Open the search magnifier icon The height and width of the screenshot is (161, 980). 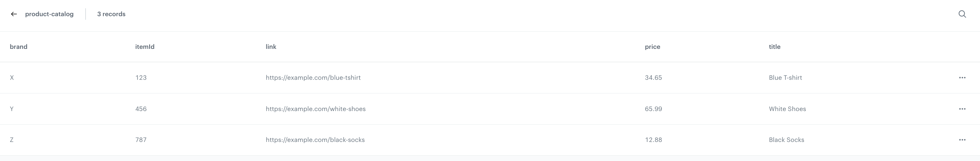click(x=962, y=14)
